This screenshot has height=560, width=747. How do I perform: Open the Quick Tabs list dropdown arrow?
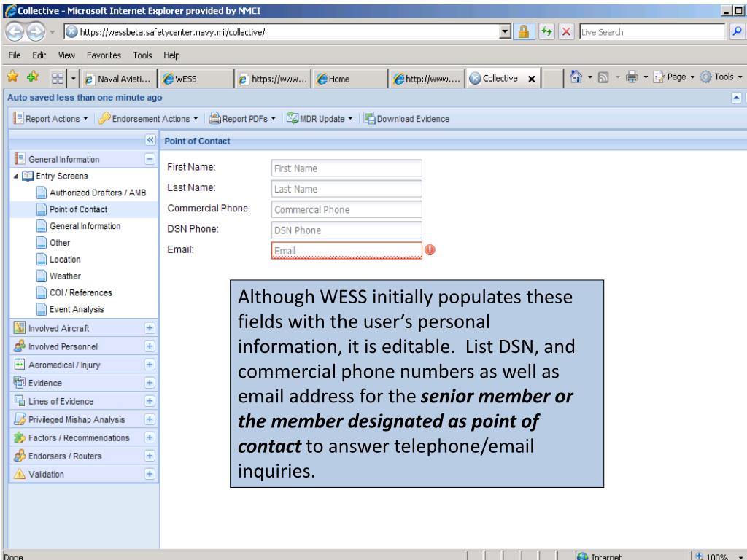[x=73, y=79]
